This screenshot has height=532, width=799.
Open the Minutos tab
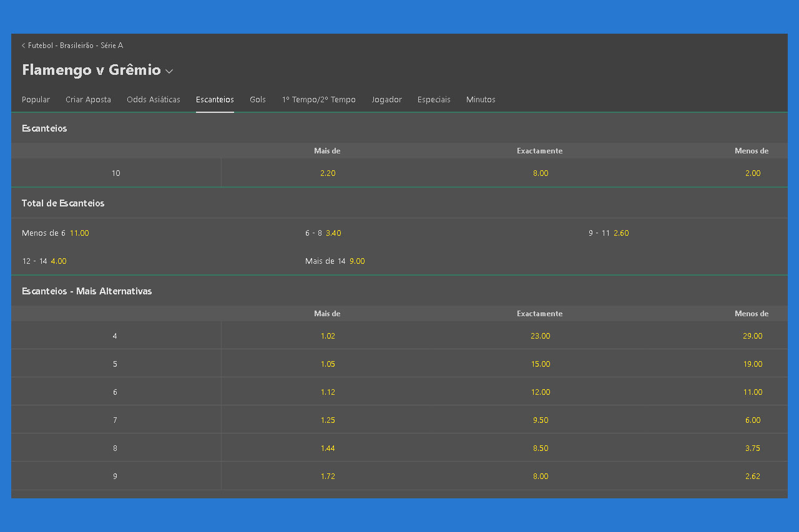[x=481, y=100]
